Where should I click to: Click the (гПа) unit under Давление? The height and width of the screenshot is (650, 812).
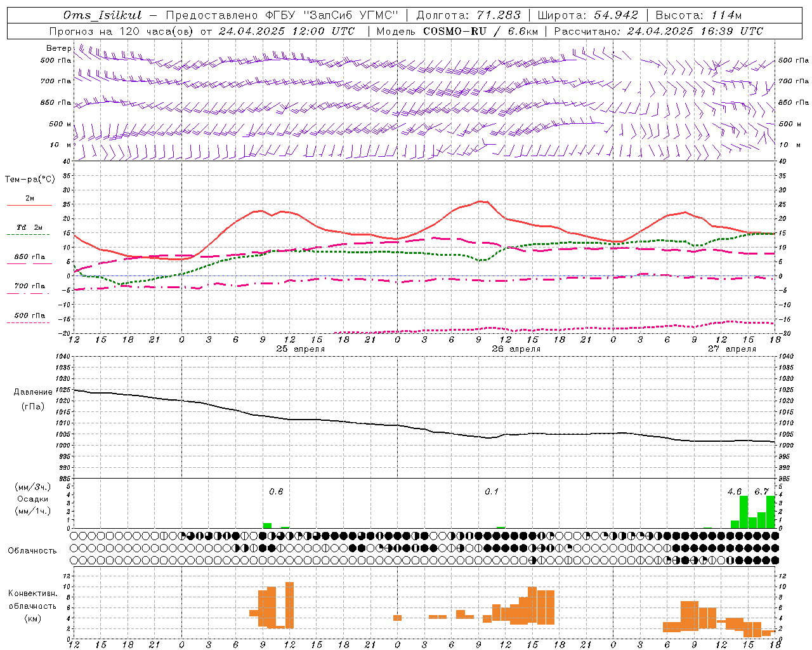click(32, 406)
